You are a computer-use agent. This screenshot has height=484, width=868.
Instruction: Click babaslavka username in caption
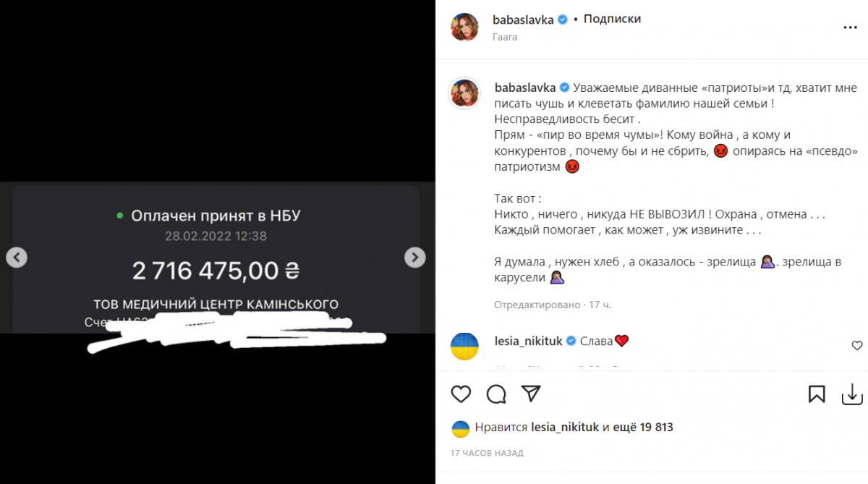pyautogui.click(x=524, y=88)
